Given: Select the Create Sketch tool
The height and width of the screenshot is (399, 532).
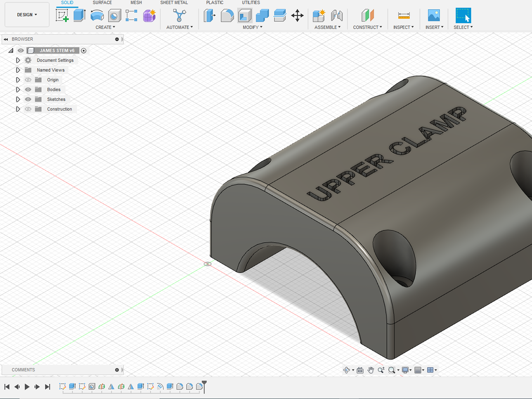Looking at the screenshot, I should point(62,16).
